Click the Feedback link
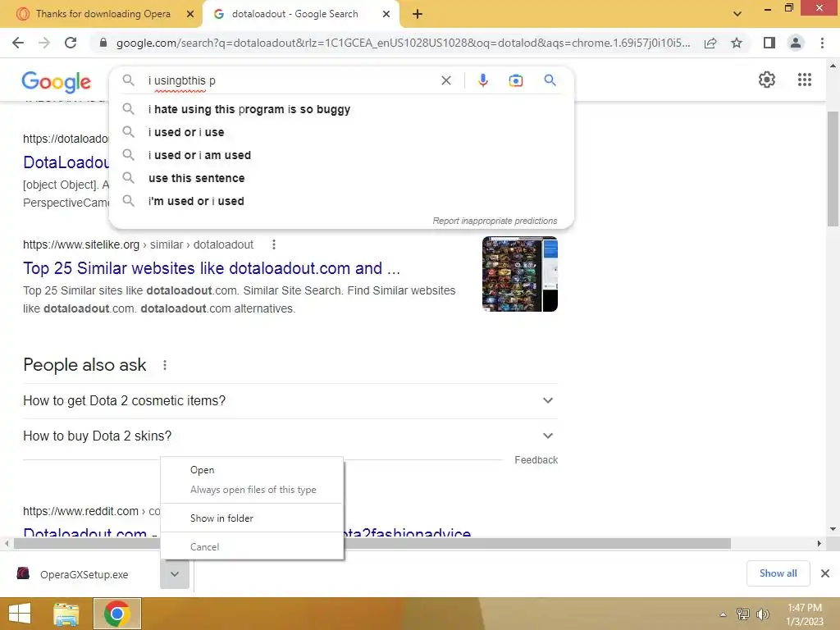The height and width of the screenshot is (630, 840). click(x=536, y=460)
